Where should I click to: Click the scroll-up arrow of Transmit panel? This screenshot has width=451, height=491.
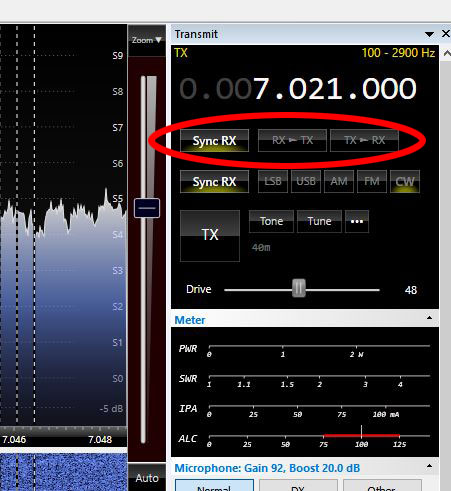pos(446,53)
